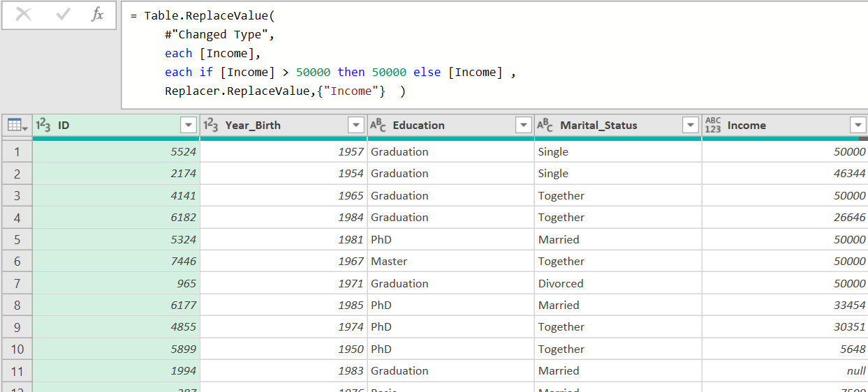
Task: Click the Income cell 5648
Action: 785,349
